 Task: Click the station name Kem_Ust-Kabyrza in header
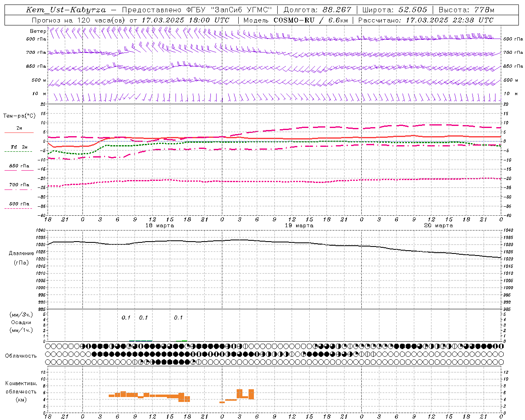tap(66, 10)
